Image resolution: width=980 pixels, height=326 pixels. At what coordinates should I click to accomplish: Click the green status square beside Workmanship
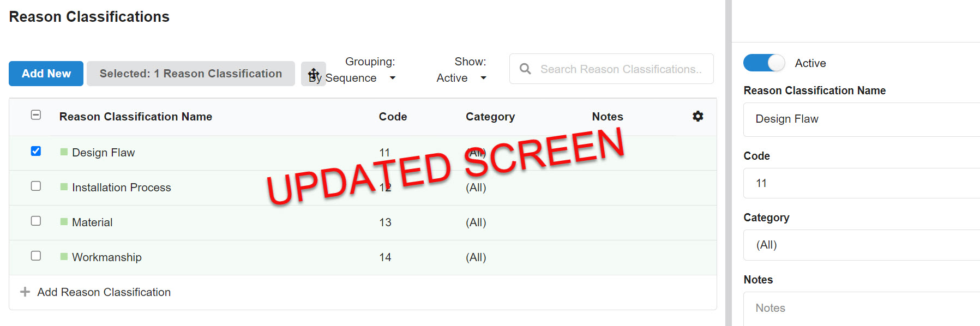[64, 257]
